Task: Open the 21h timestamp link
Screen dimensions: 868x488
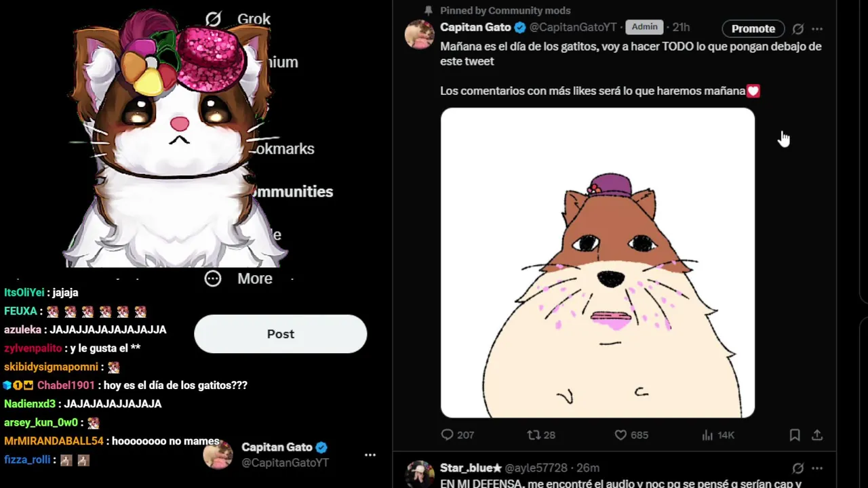Action: tap(681, 27)
